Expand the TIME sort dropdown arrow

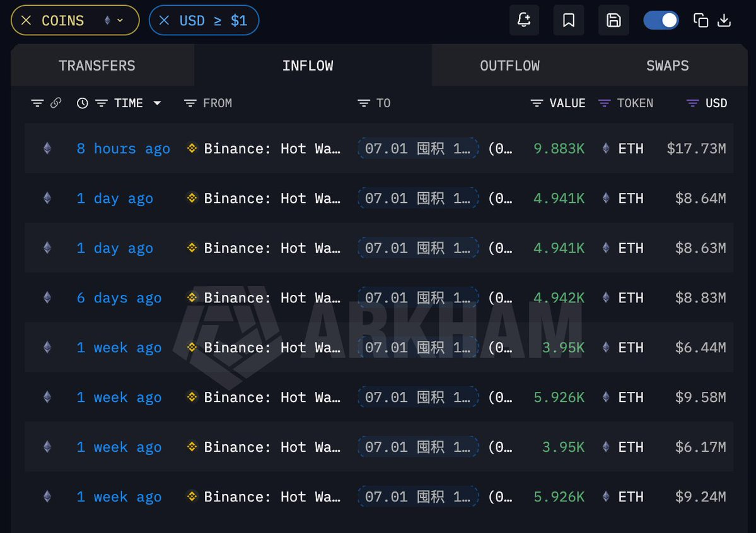[x=157, y=103]
